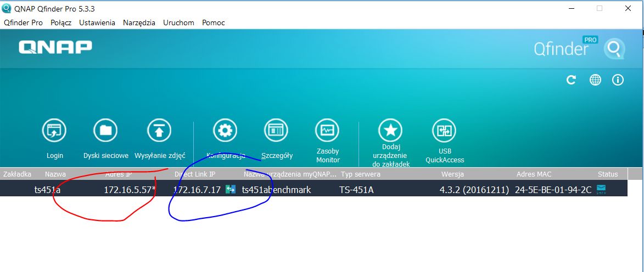Click the Direct Link IP 172.16.7.17

click(197, 190)
